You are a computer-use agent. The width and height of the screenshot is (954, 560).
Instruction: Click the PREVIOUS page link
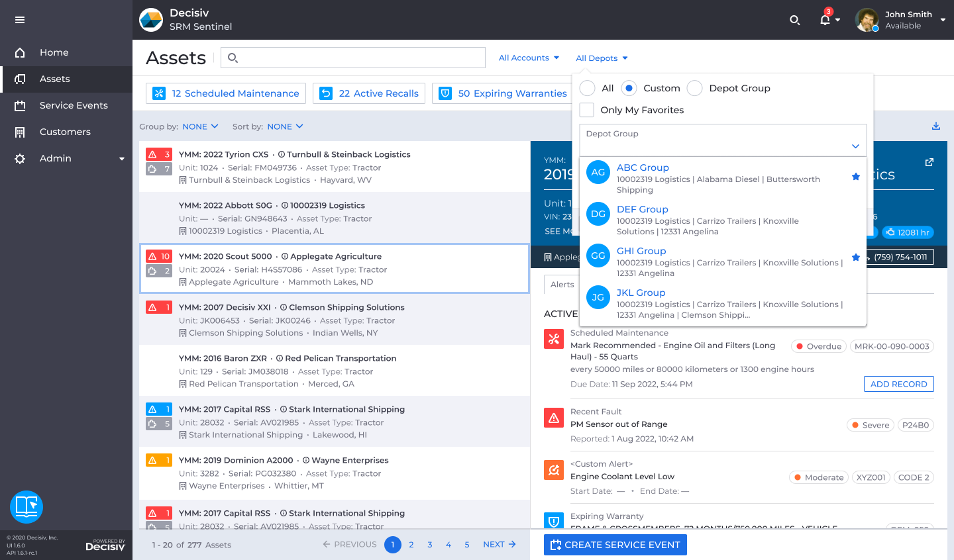tap(350, 545)
